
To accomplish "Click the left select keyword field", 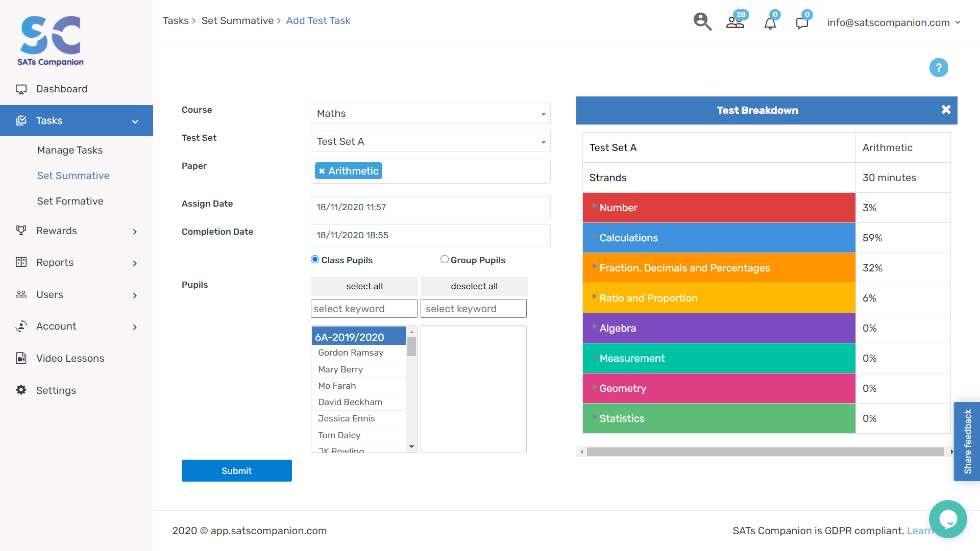I will 364,309.
